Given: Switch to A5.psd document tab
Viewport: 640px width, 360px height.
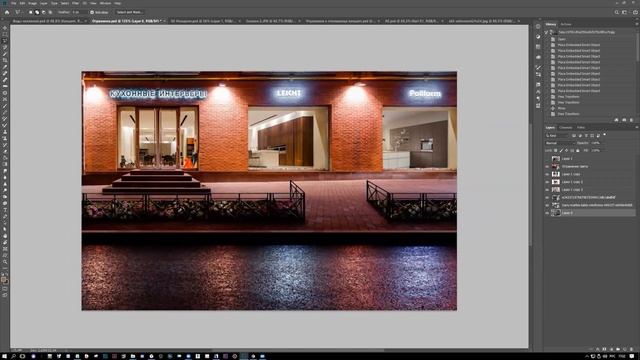Looking at the screenshot, I should [x=411, y=21].
